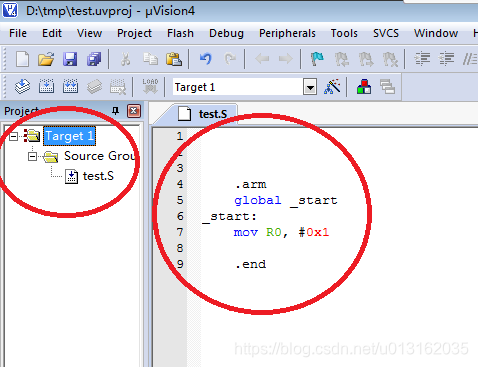The width and height of the screenshot is (478, 367).
Task: Translate the current file with the compile icon
Action: (x=22, y=87)
